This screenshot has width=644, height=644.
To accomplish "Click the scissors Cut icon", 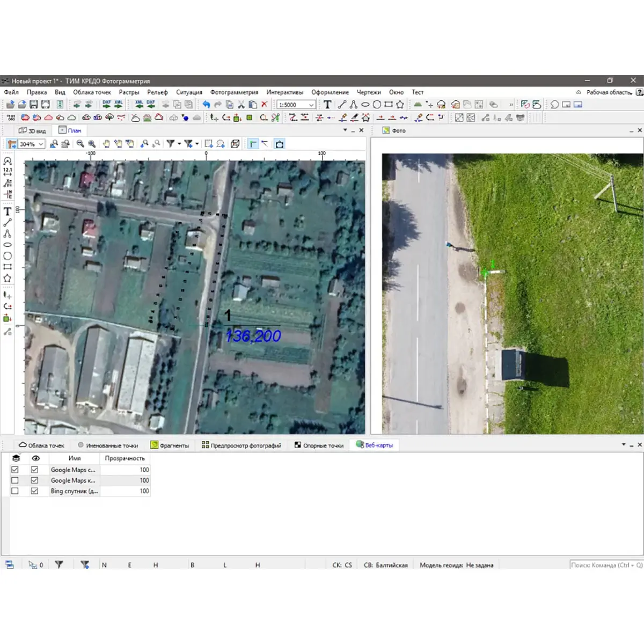I will (x=241, y=105).
